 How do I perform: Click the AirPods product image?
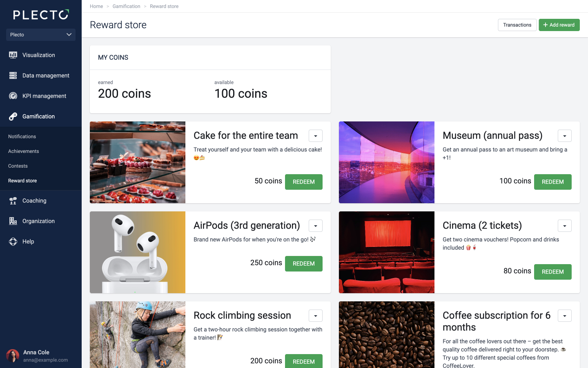point(138,252)
